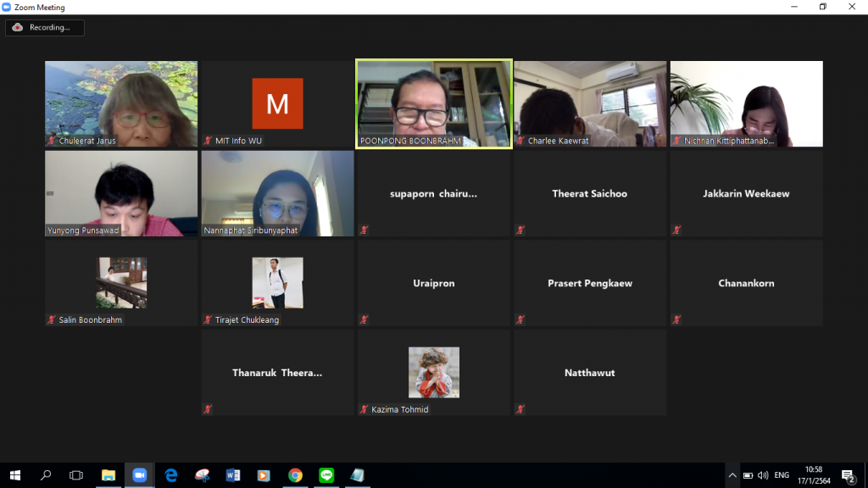Select POONPONG BOONBRAHM's active speaker video
Image resolution: width=868 pixels, height=488 pixels.
click(x=434, y=102)
